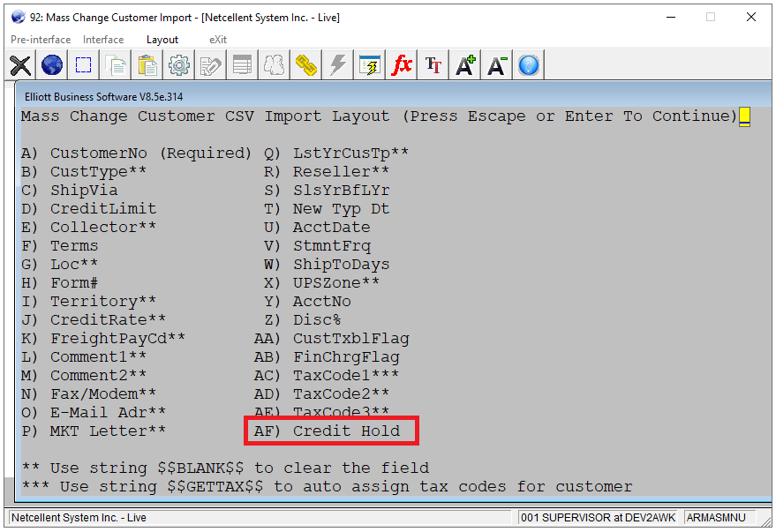Click the FinChrgFlag layout entry
Viewport: 776px width, 532px height.
[x=327, y=357]
